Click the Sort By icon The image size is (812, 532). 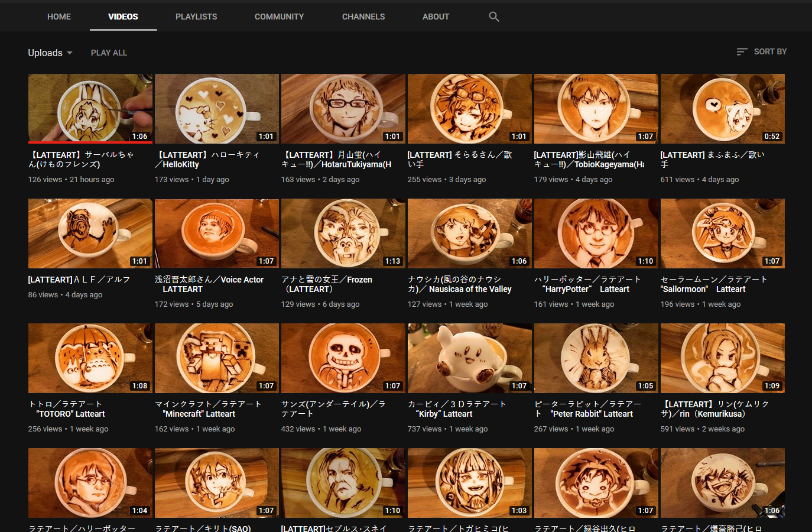(742, 51)
